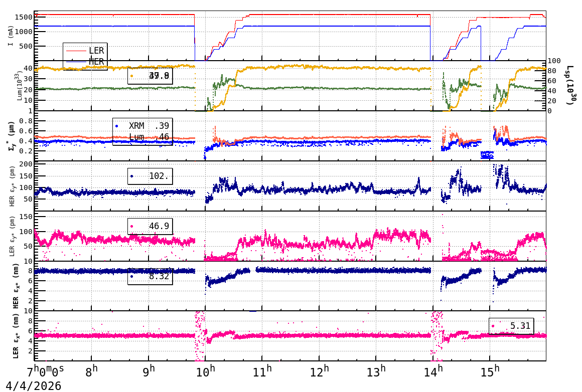The width and height of the screenshot is (582, 392).
Task: Click the LER εy* (pm) y-axis title
Action: (12, 236)
